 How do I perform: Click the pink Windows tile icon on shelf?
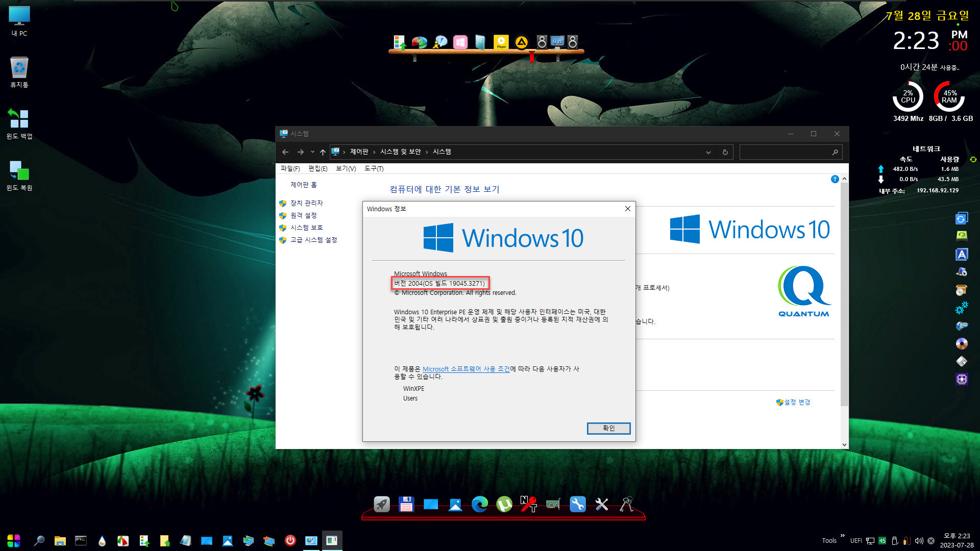click(x=460, y=42)
